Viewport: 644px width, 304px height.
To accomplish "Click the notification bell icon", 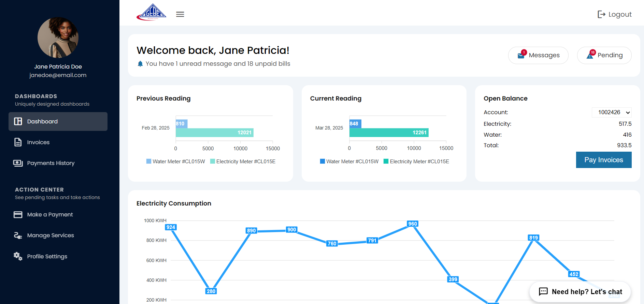I will tap(140, 64).
